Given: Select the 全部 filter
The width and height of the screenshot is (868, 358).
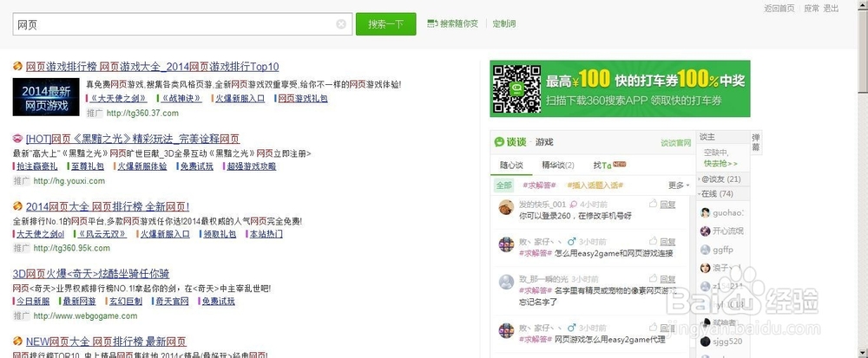Looking at the screenshot, I should point(503,186).
